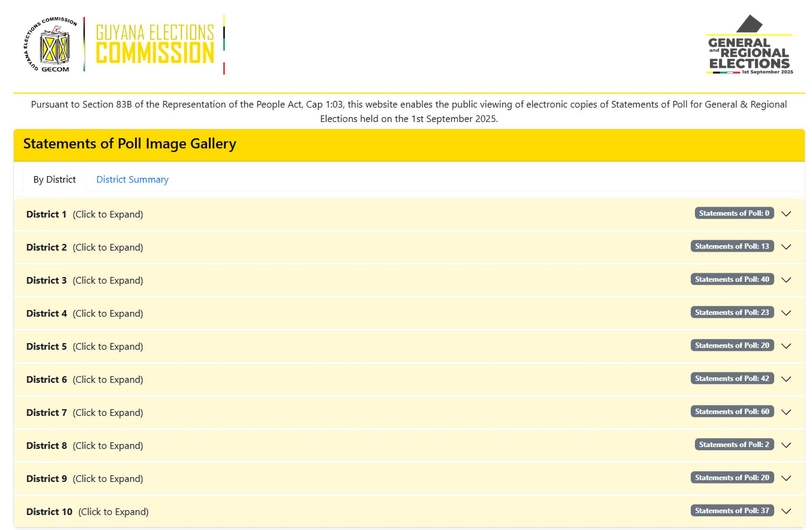This screenshot has width=812, height=530.
Task: Select the By District tab
Action: (54, 179)
